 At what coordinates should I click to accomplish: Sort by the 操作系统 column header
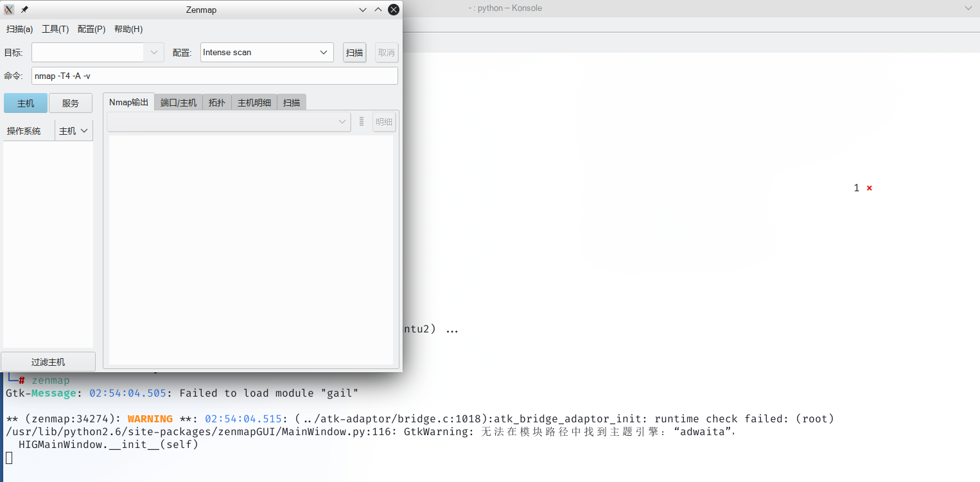click(x=29, y=131)
